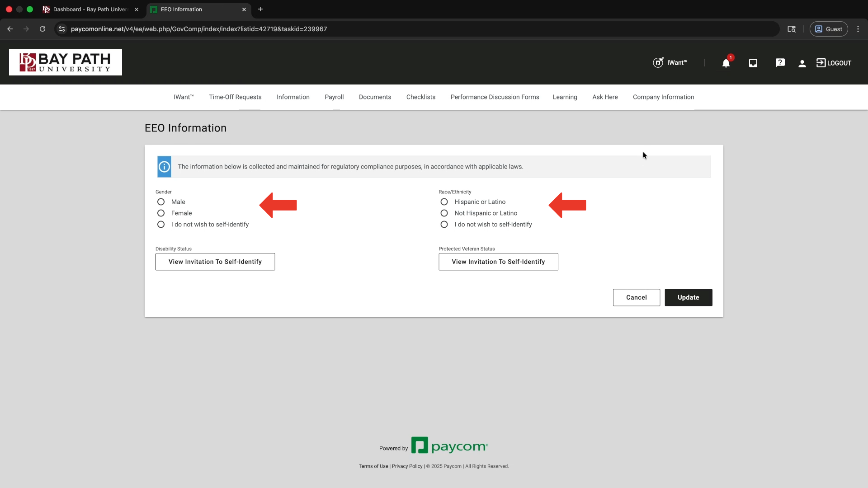Switch to the Dashboard browser tab
Screen dimensions: 868x488
click(90, 9)
